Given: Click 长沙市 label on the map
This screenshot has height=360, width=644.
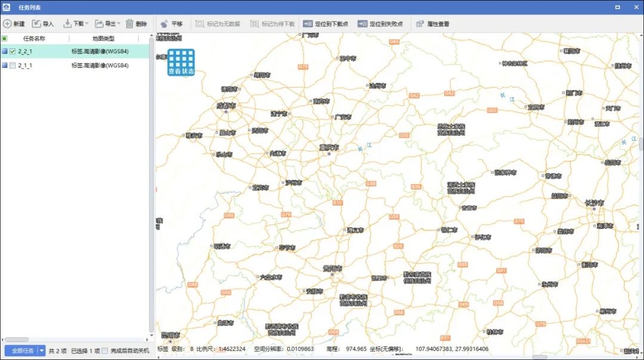Looking at the screenshot, I should coord(595,203).
